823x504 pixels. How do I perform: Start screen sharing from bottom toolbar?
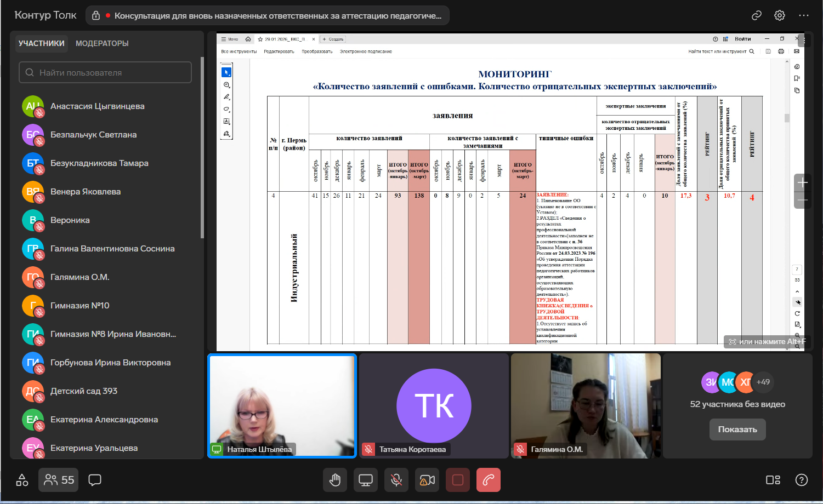tap(366, 480)
